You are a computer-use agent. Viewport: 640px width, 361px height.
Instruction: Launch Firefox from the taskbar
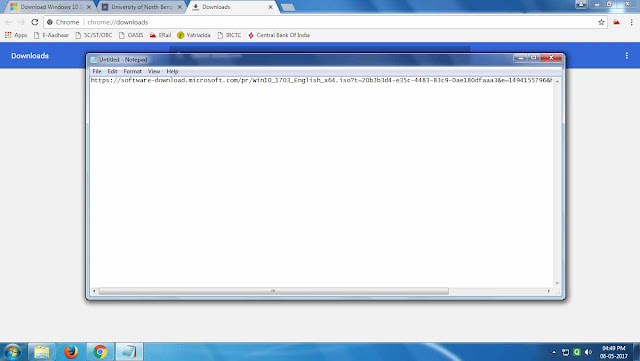71,352
